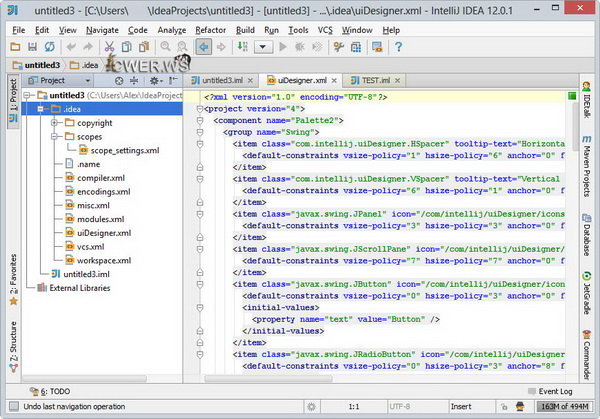The image size is (600, 419).
Task: Open Project panel gear settings menu
Action: pos(155,81)
